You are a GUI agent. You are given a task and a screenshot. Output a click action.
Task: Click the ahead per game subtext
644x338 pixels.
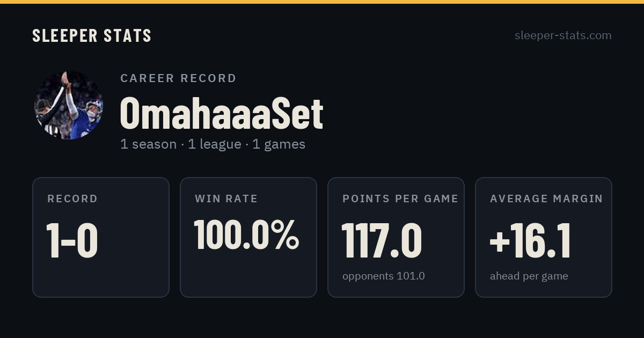click(x=529, y=276)
